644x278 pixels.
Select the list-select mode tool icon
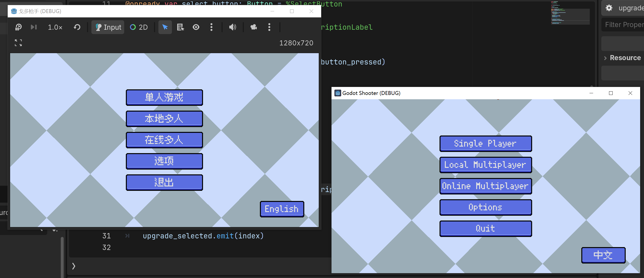181,27
